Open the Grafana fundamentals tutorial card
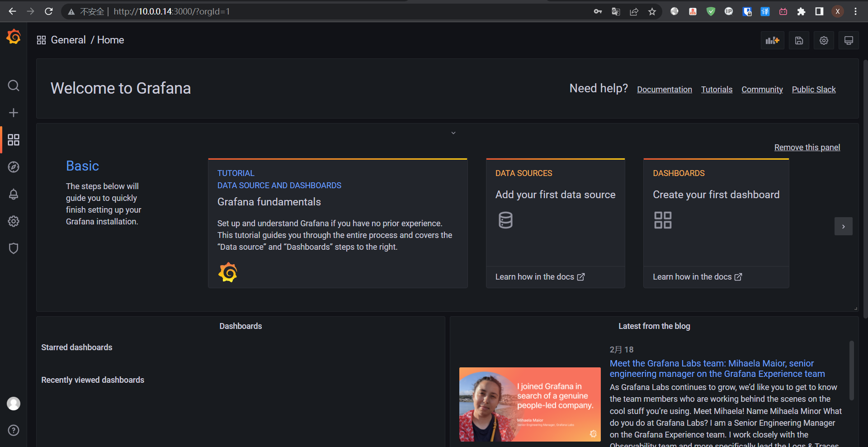The image size is (868, 447). click(338, 223)
